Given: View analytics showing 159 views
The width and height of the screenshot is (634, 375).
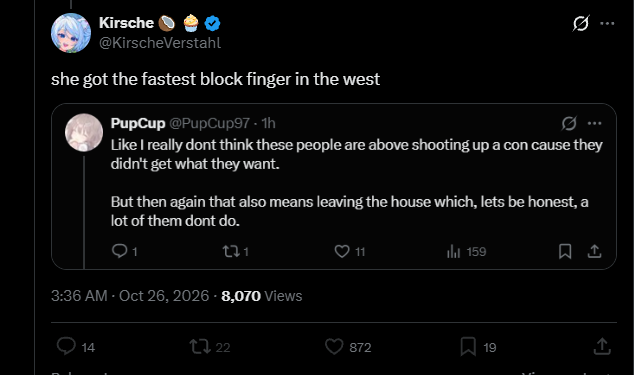Looking at the screenshot, I should point(466,251).
